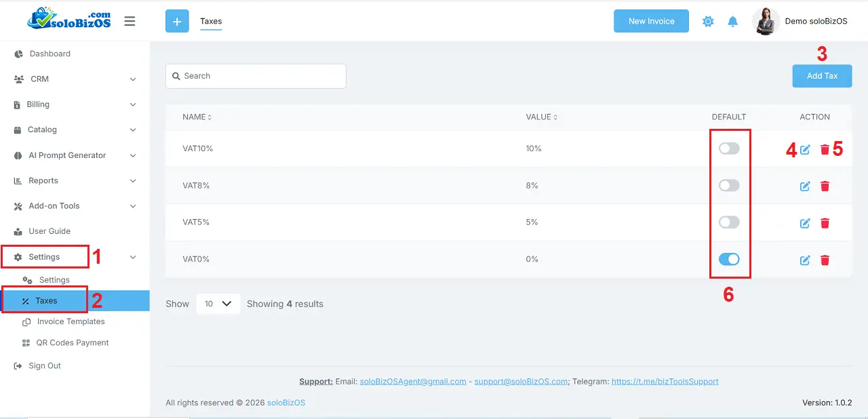Image resolution: width=868 pixels, height=419 pixels.
Task: Delete the VAT5% tax
Action: (x=825, y=223)
